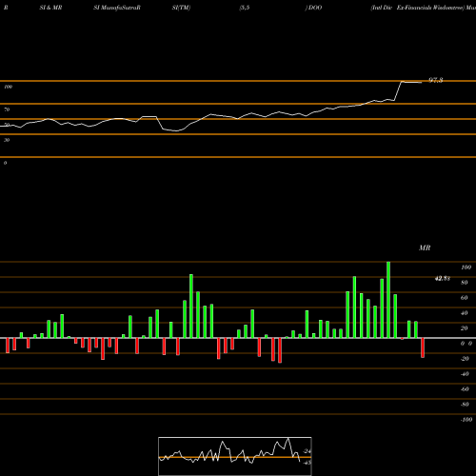Click the 80 label on MR axis
The width and height of the screenshot is (476, 476).
tap(465, 283)
